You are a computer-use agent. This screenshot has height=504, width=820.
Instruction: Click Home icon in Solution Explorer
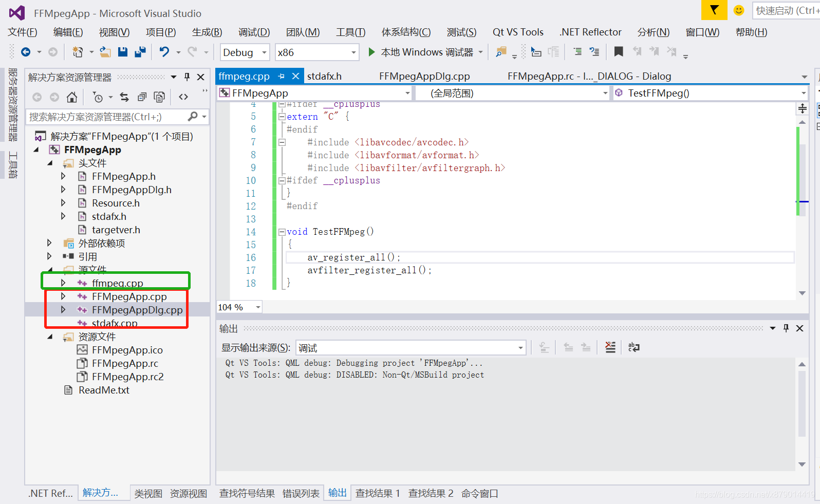pos(72,97)
